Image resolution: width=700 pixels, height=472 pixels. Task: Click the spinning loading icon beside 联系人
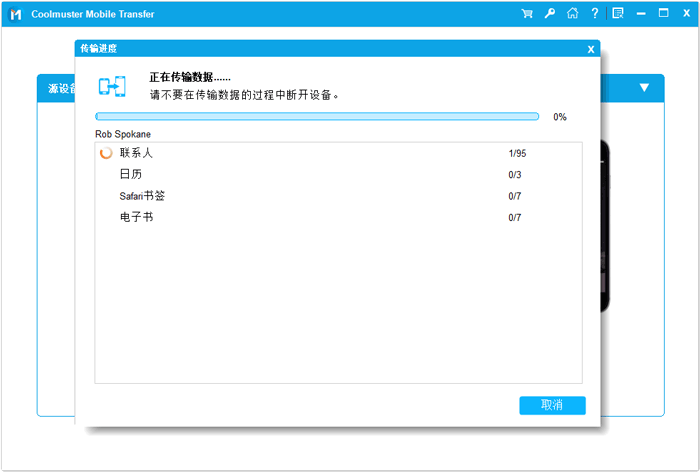tap(106, 153)
